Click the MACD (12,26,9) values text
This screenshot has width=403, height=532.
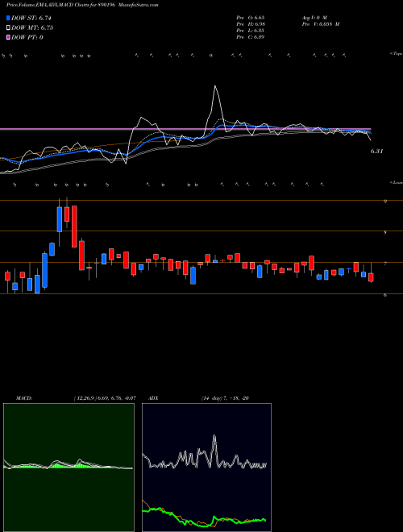point(104,398)
